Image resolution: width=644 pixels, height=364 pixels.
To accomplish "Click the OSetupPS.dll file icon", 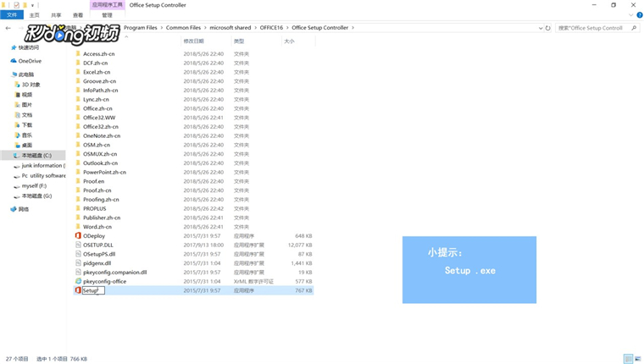I will [x=78, y=254].
